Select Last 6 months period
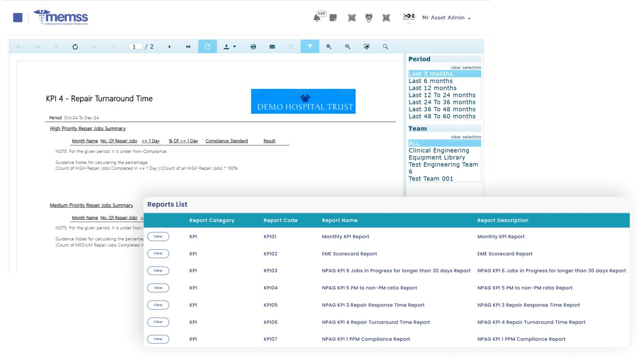644x362 pixels. click(444, 81)
